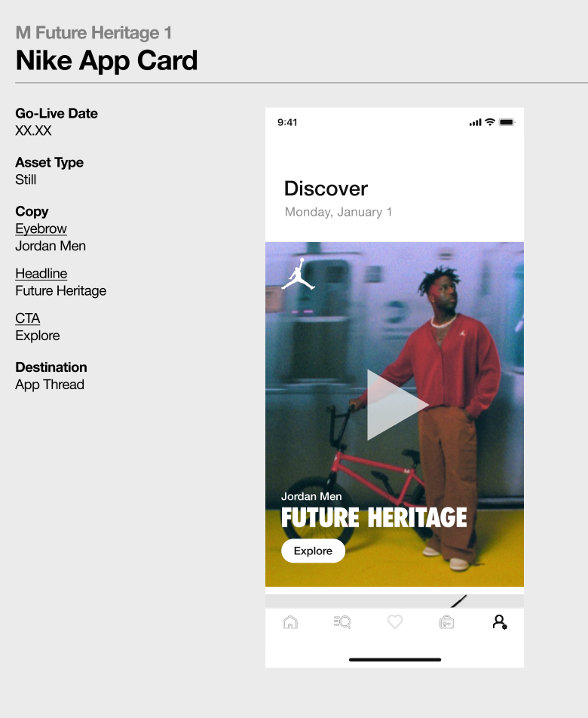The height and width of the screenshot is (718, 588).
Task: Click the Jumpman logo on the card
Action: tap(298, 274)
